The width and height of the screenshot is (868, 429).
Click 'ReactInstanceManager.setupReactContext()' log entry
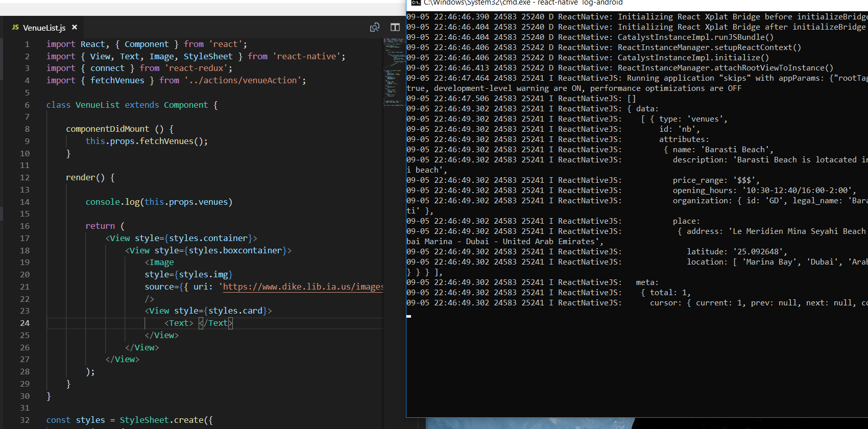point(709,47)
